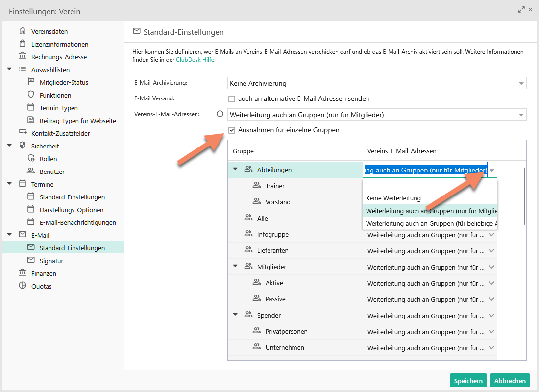539x392 pixels.
Task: Collapse the Mitglieder group tree
Action: pyautogui.click(x=236, y=266)
